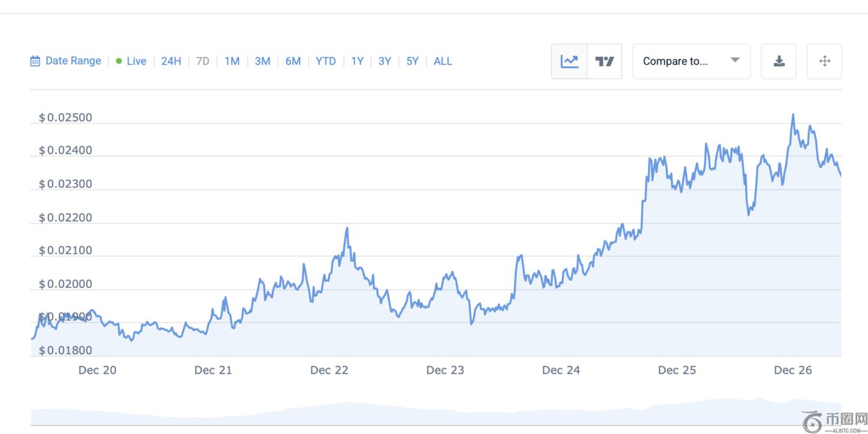Show the 3M price range
Viewport: 868px width, 434px height.
coord(262,61)
